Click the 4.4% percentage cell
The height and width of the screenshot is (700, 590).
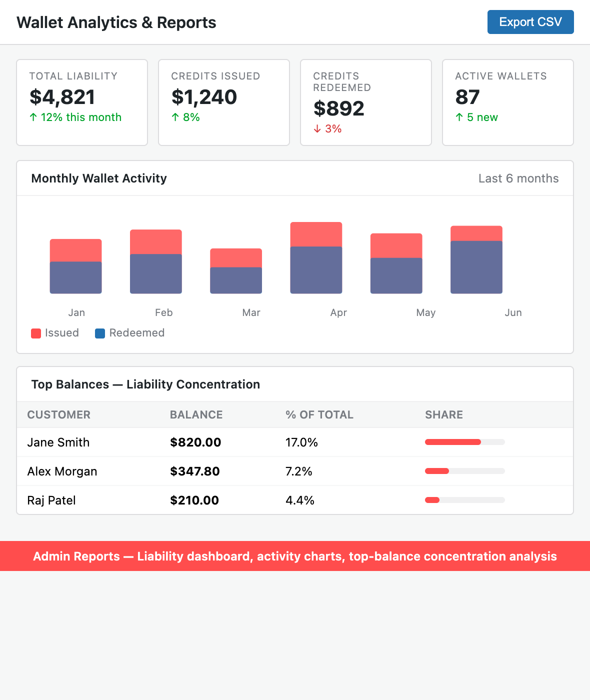[x=300, y=500]
